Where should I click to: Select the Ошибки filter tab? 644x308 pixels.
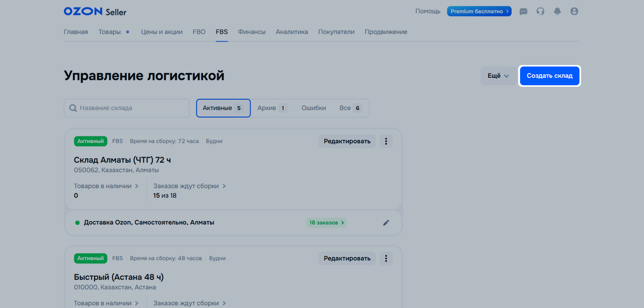[314, 108]
